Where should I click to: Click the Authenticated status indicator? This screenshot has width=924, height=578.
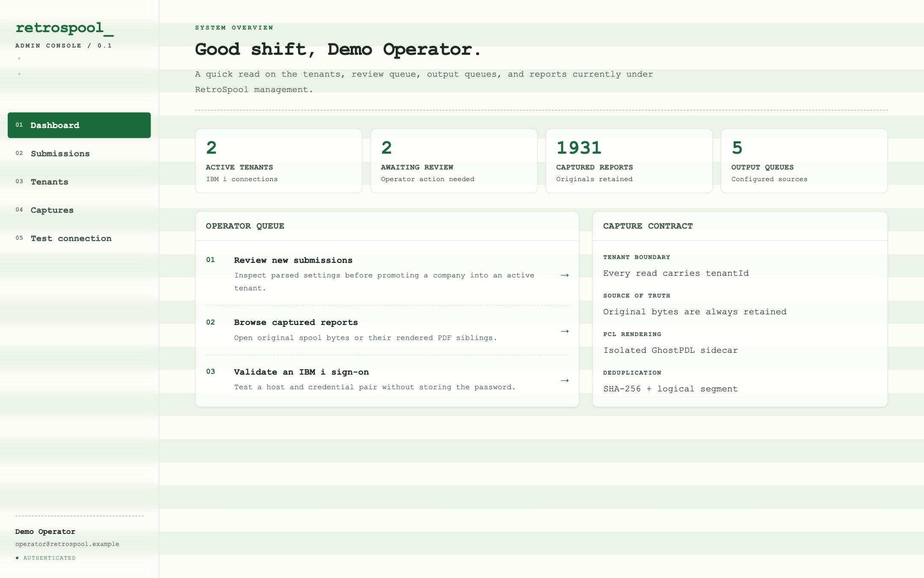pos(46,558)
